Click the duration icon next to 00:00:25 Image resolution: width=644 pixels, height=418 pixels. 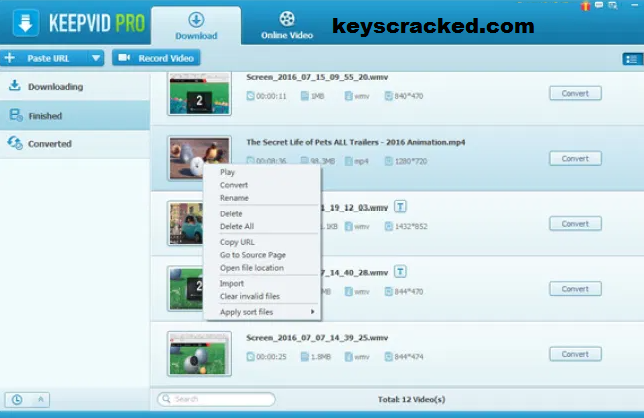250,357
